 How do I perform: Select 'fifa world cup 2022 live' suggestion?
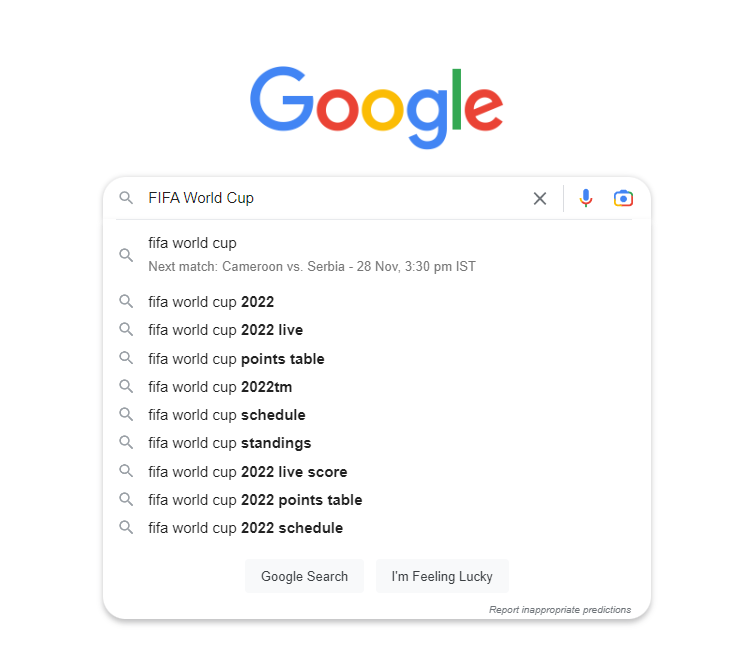click(225, 330)
